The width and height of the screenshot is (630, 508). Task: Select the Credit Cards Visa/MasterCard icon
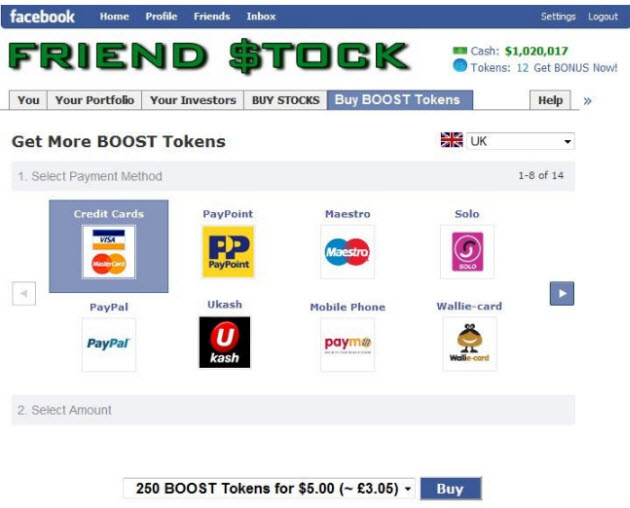tap(108, 252)
